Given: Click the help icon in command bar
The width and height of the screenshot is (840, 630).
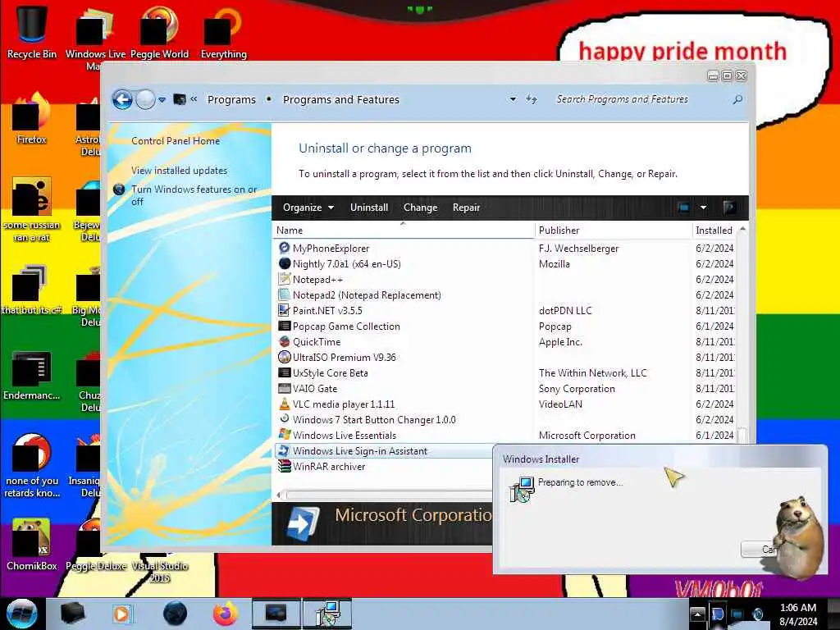Looking at the screenshot, I should 729,208.
